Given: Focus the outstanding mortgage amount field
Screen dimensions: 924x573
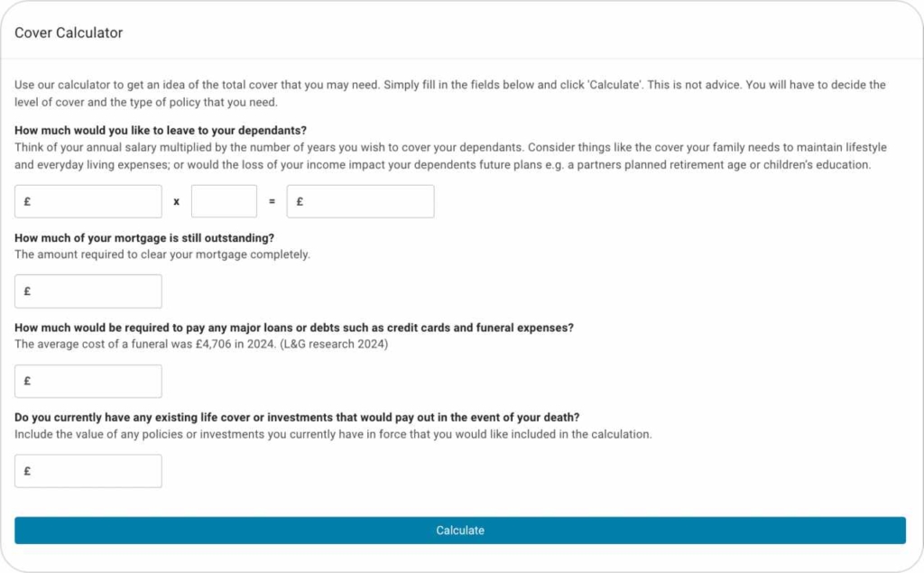Looking at the screenshot, I should (x=88, y=291).
